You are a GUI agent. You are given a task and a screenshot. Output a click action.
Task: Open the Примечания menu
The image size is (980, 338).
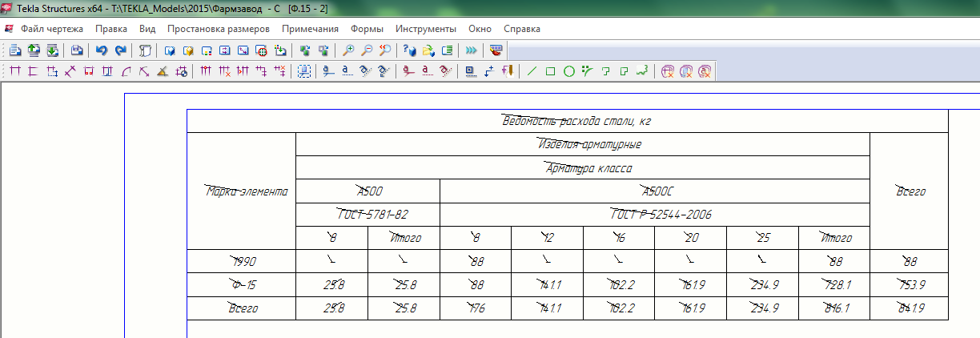[310, 28]
